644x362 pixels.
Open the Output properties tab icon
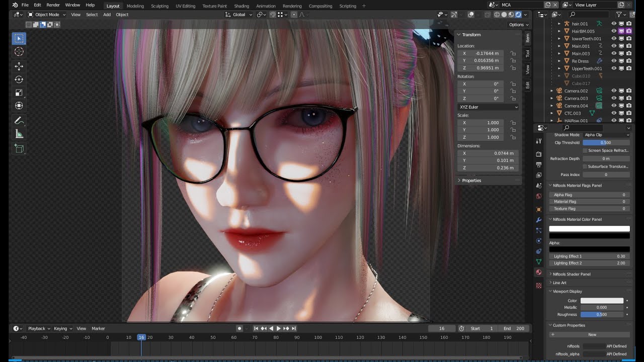tap(539, 165)
